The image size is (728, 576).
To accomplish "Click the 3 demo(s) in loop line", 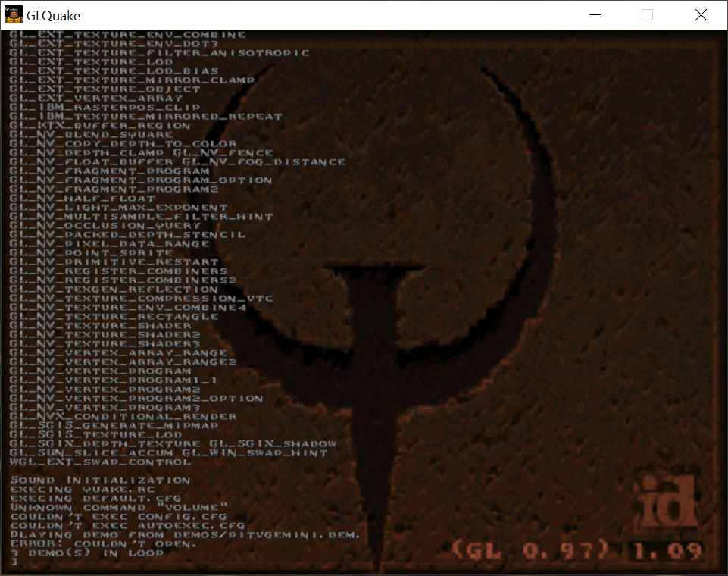I will [87, 553].
